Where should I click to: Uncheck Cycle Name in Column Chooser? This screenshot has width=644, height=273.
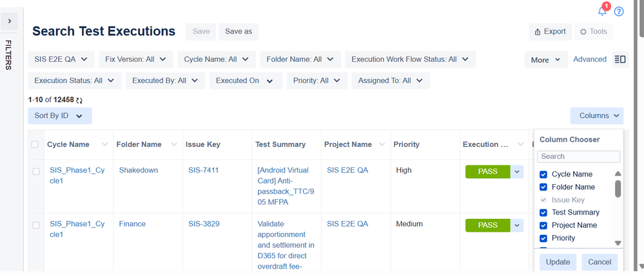[543, 174]
